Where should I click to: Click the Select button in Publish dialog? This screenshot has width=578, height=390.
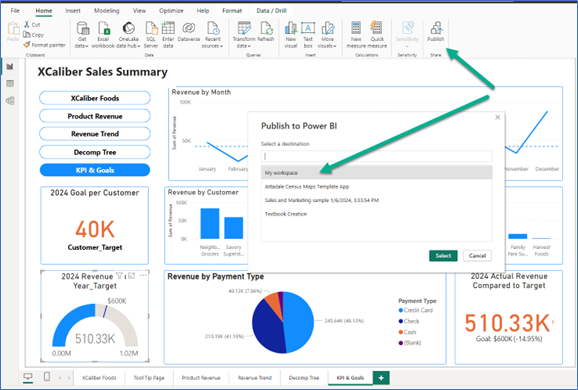point(443,255)
